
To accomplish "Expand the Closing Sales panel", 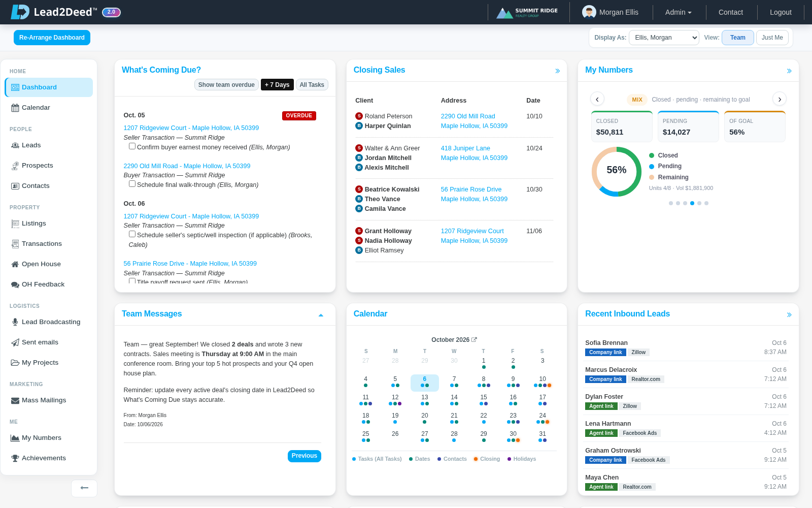I will coord(557,71).
